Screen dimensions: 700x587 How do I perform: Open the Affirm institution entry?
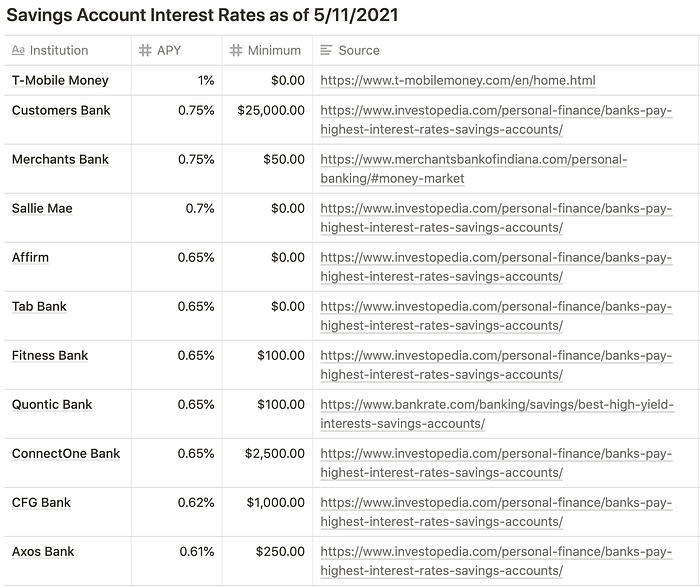tap(30, 258)
